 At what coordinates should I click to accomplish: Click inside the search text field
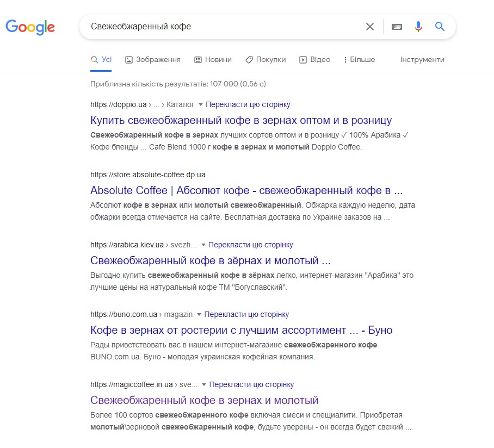pyautogui.click(x=218, y=27)
